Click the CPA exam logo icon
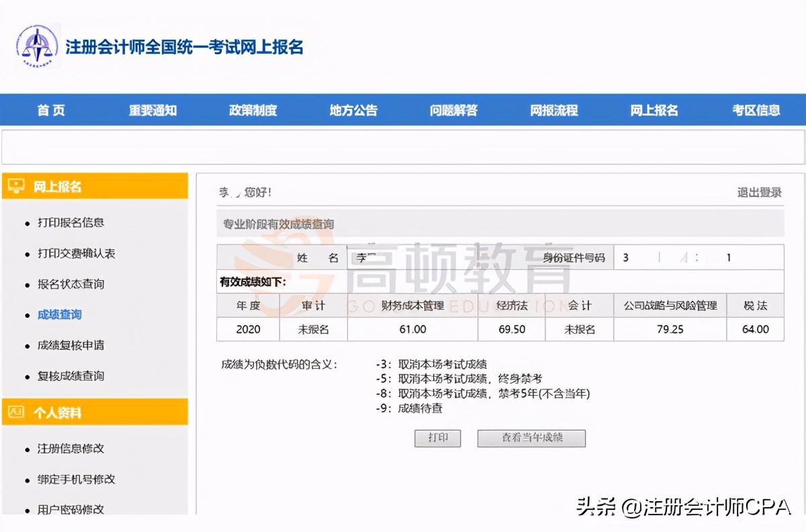Image resolution: width=806 pixels, height=532 pixels. point(38,47)
